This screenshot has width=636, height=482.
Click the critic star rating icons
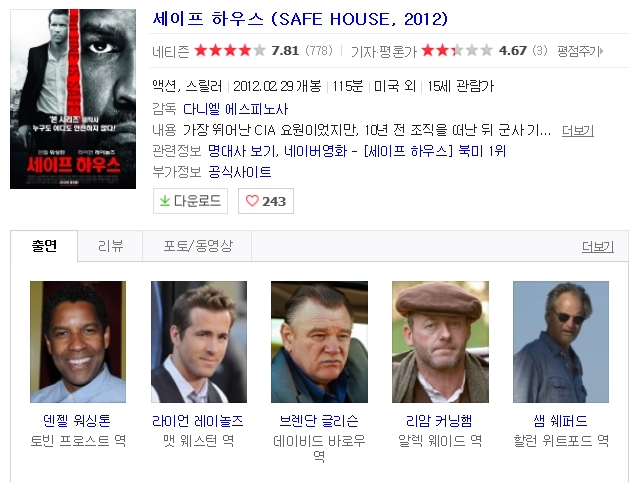pyautogui.click(x=457, y=50)
